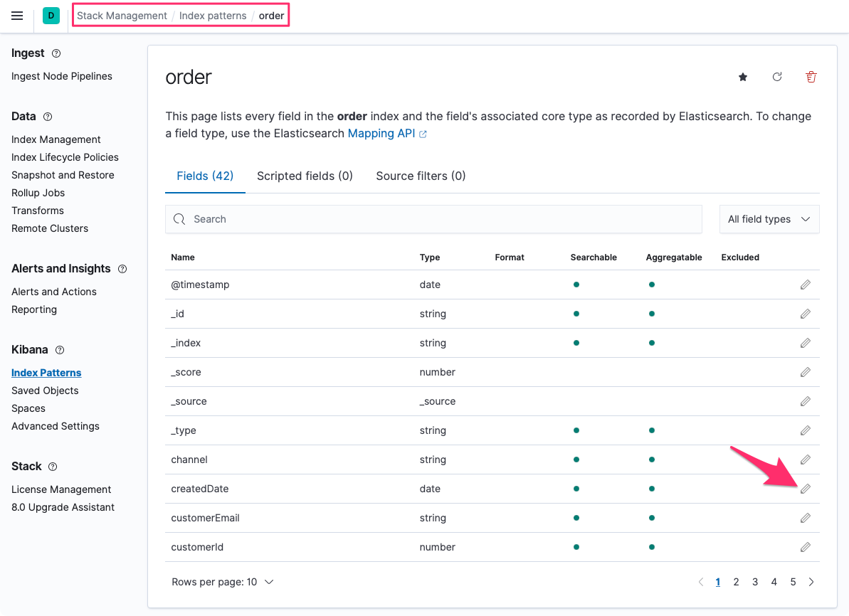
Task: Switch to Source filters tab
Action: [421, 176]
